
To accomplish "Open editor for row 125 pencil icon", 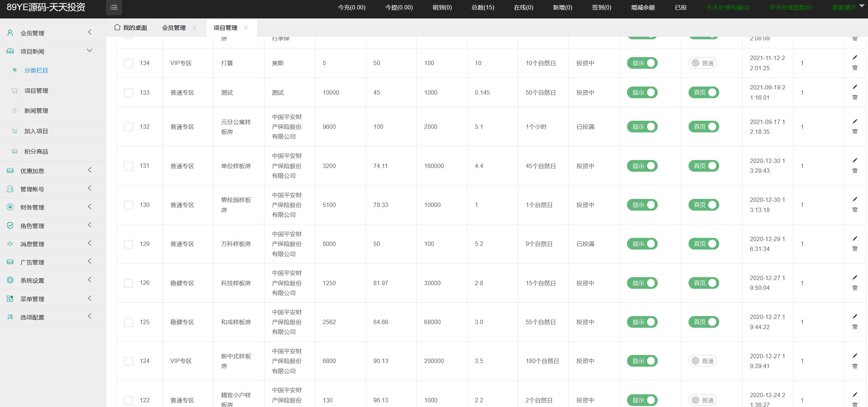I will (855, 316).
